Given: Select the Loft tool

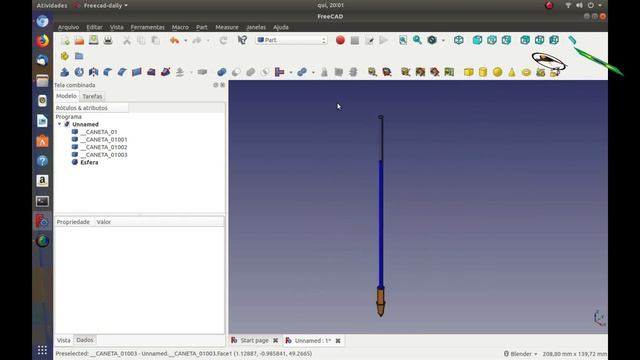Looking at the screenshot, I should (151, 72).
